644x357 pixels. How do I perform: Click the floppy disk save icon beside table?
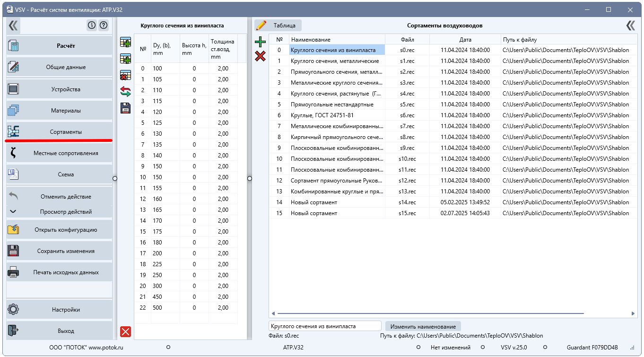pyautogui.click(x=125, y=108)
